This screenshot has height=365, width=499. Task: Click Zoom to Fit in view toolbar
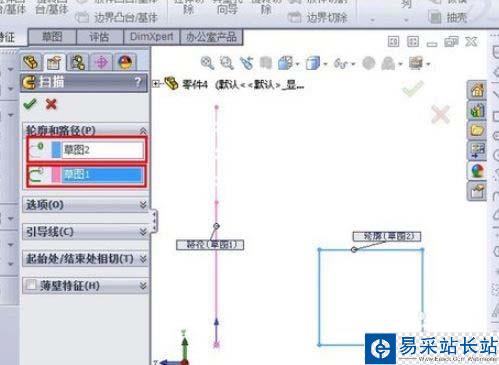coord(207,63)
